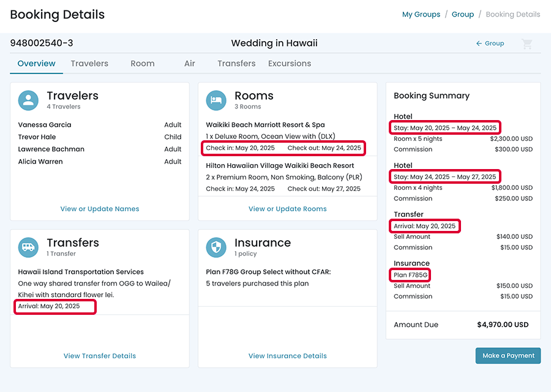Viewport: 551px width, 392px height.
Task: Click the Group breadcrumb link
Action: coord(463,14)
